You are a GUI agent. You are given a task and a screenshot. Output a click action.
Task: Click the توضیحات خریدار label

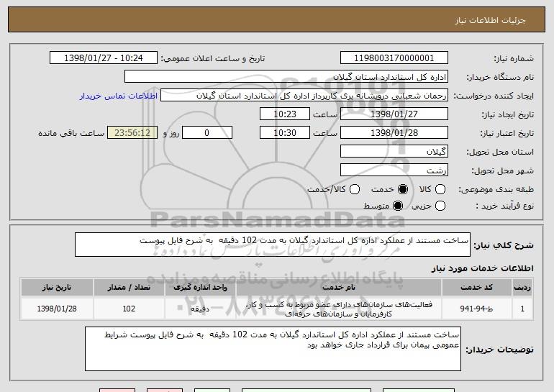click(x=499, y=350)
